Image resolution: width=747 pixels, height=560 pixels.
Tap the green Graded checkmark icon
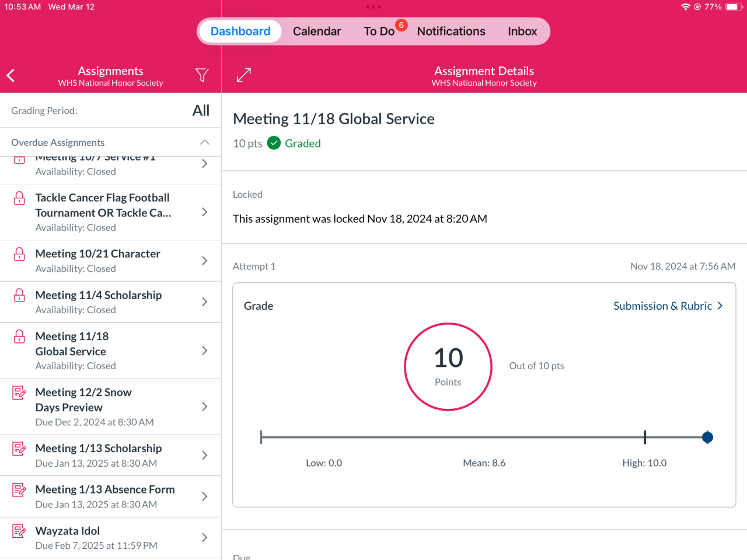tap(274, 143)
